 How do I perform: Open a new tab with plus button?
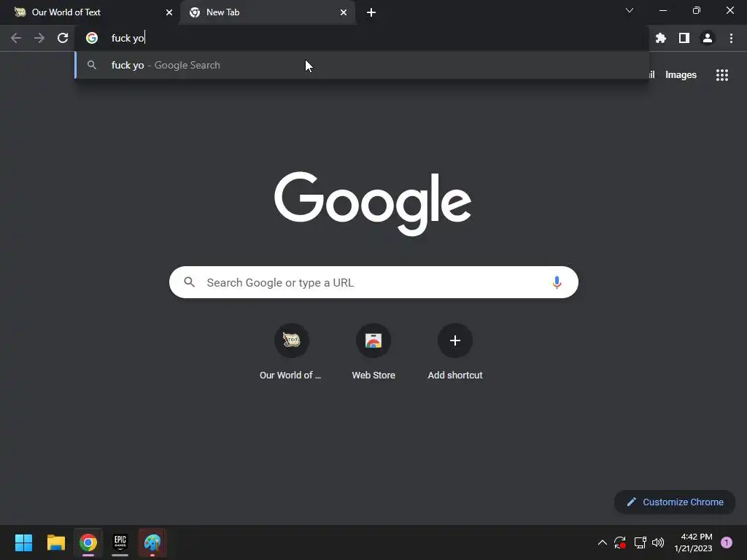(371, 12)
